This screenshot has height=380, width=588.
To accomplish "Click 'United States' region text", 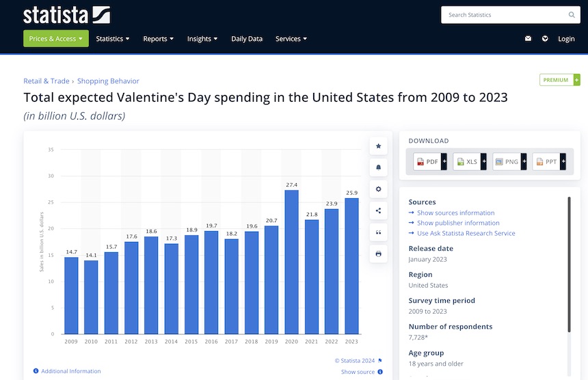I will click(x=428, y=285).
